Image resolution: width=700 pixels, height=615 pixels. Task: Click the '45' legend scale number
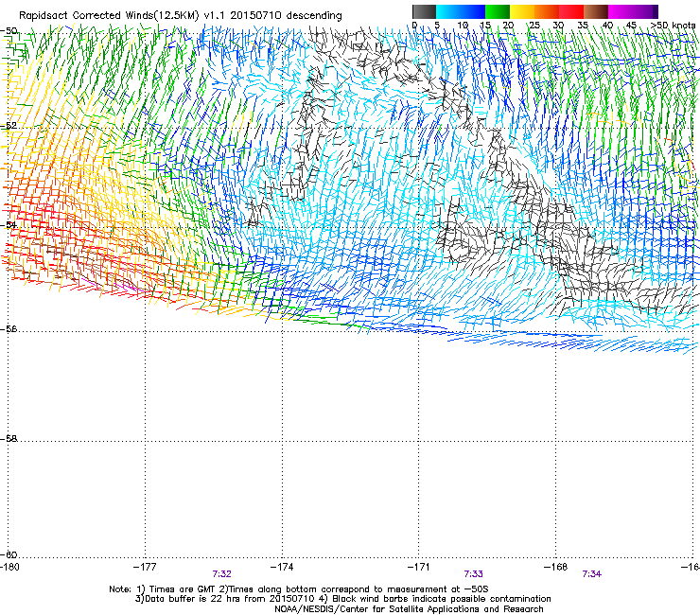point(631,25)
